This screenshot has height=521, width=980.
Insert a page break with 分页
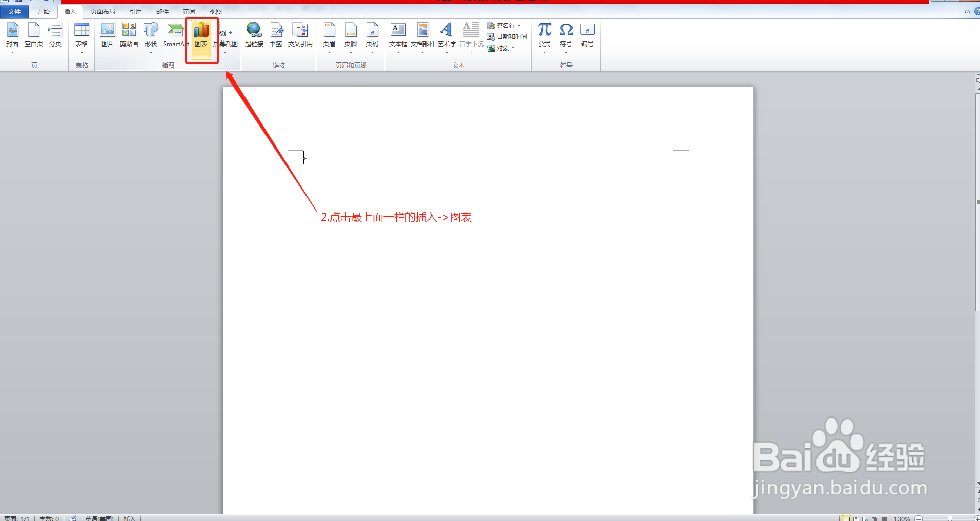(55, 35)
